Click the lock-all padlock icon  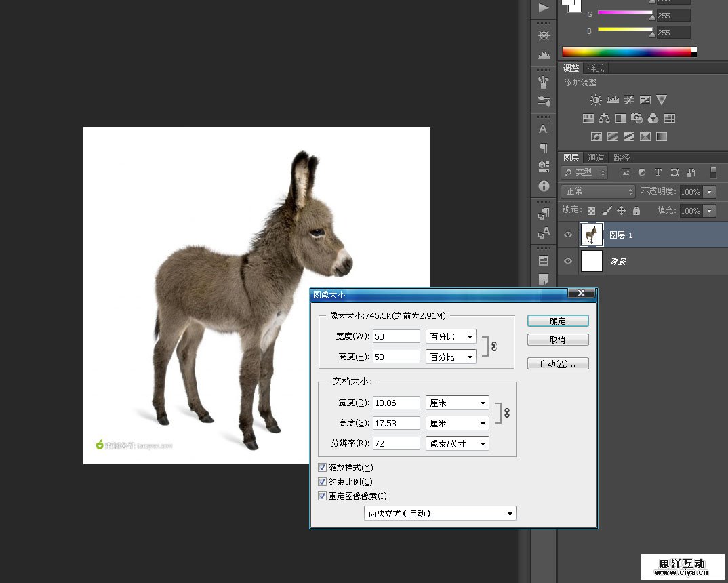point(636,211)
